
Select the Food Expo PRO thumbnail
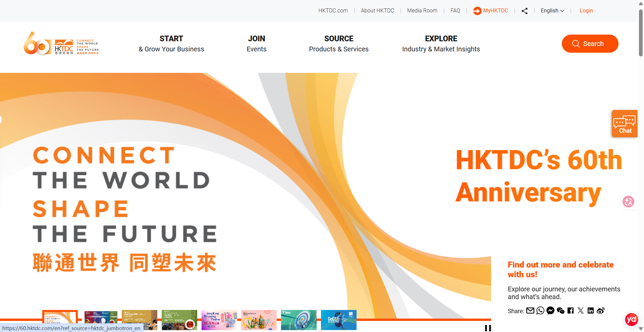pyautogui.click(x=140, y=320)
